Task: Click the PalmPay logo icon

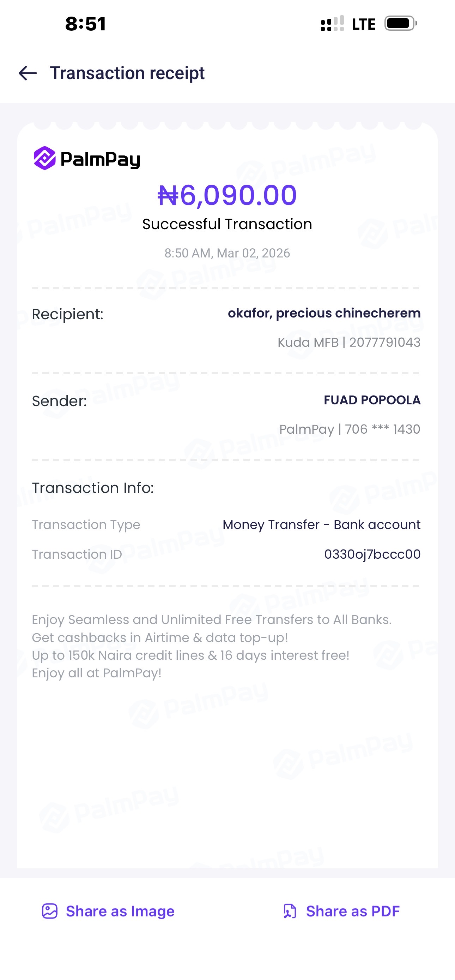Action: pos(45,158)
